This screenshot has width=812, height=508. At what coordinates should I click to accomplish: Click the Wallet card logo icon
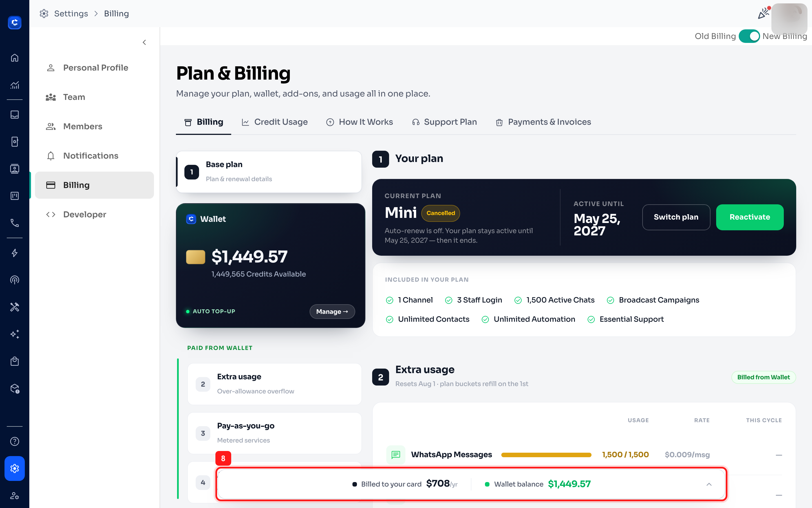191,219
